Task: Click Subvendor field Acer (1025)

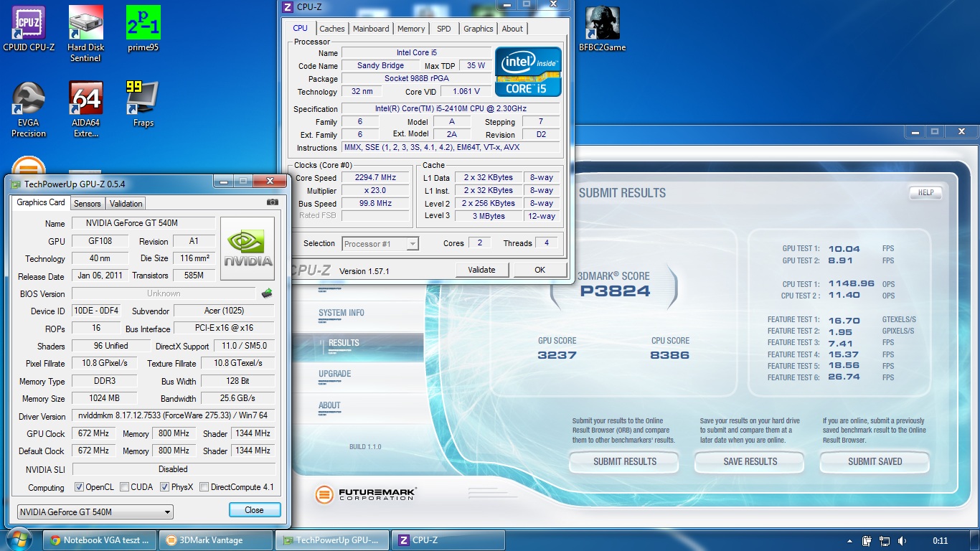Action: click(224, 311)
